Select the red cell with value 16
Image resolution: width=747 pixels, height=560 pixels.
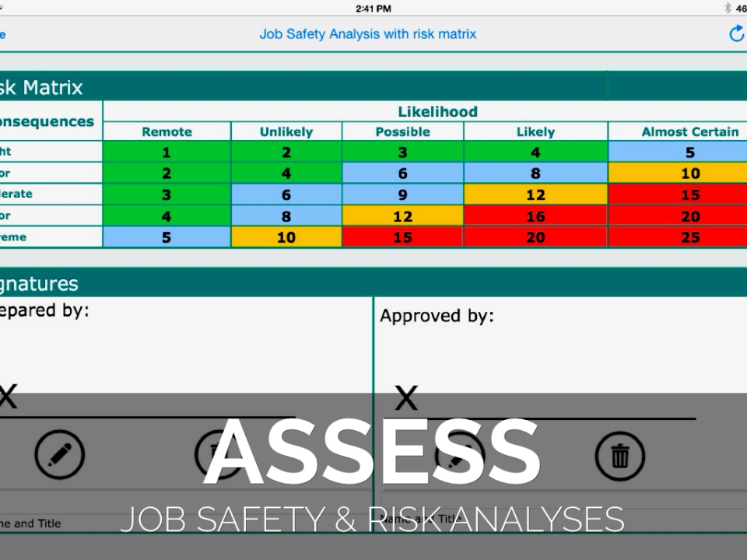pyautogui.click(x=535, y=215)
